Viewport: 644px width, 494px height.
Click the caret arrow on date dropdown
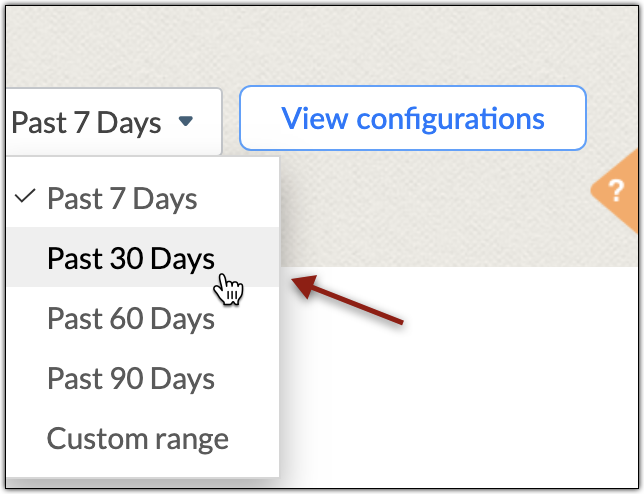[185, 122]
